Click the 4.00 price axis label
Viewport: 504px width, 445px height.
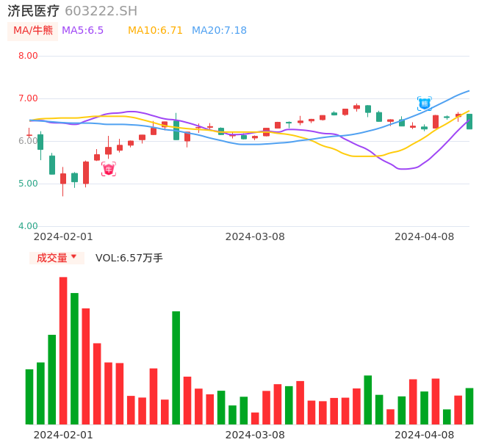point(28,226)
